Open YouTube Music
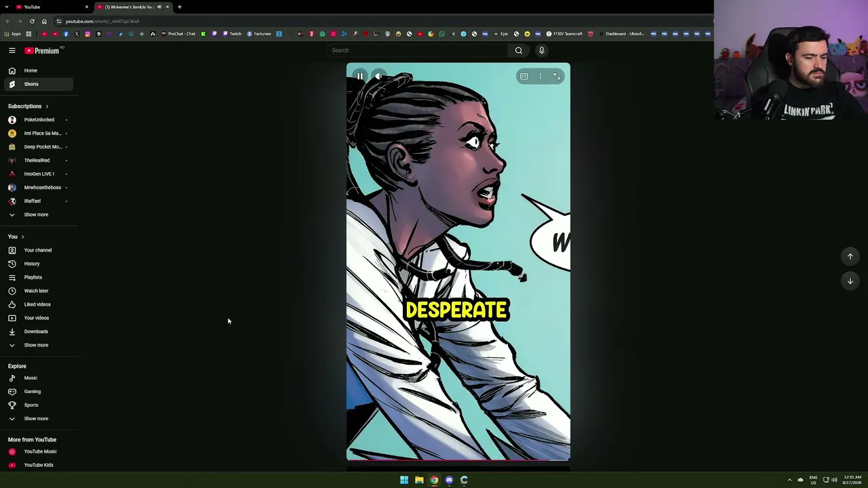The width and height of the screenshot is (868, 488). point(37,451)
